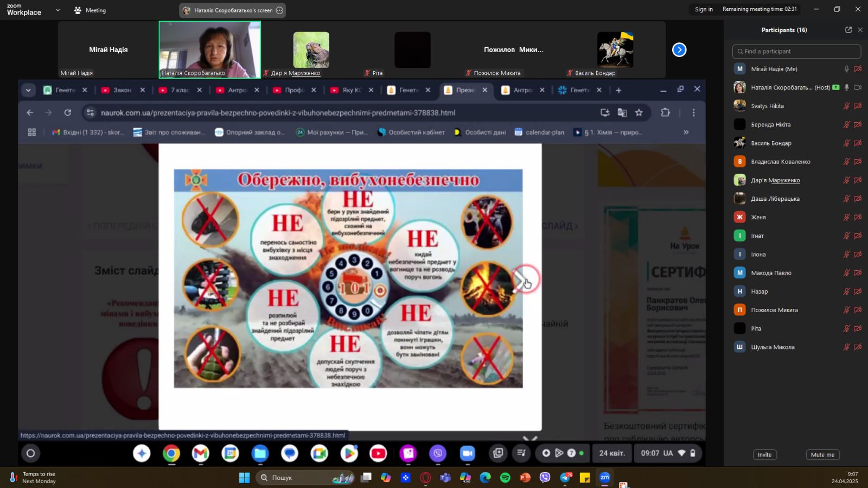
Task: Open Вхідні Gmail bookmark
Action: 88,132
